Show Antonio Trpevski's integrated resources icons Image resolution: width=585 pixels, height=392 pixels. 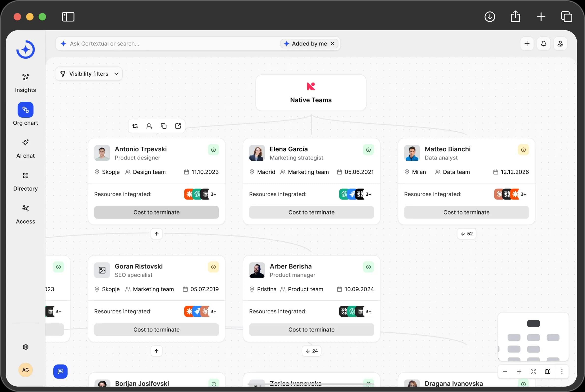(200, 194)
